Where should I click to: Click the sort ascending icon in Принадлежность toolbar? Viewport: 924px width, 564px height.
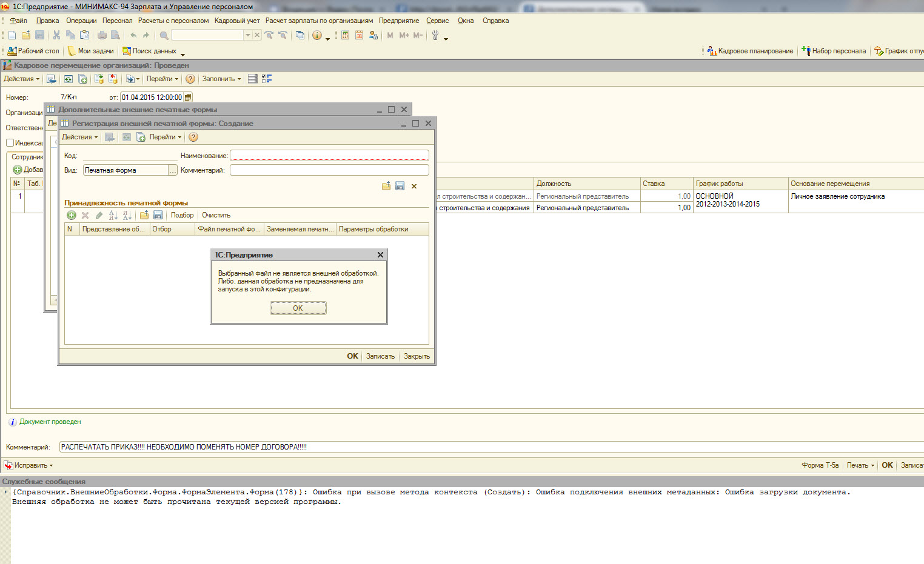coord(113,215)
